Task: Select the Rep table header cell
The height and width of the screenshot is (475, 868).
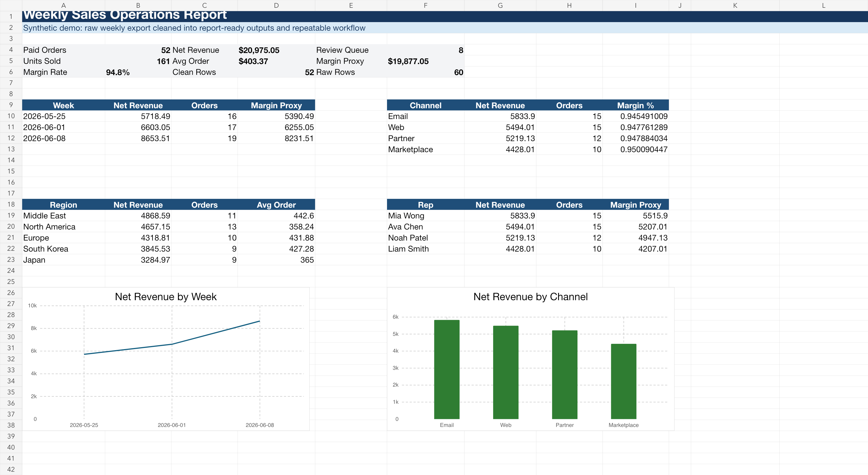Action: pyautogui.click(x=426, y=204)
